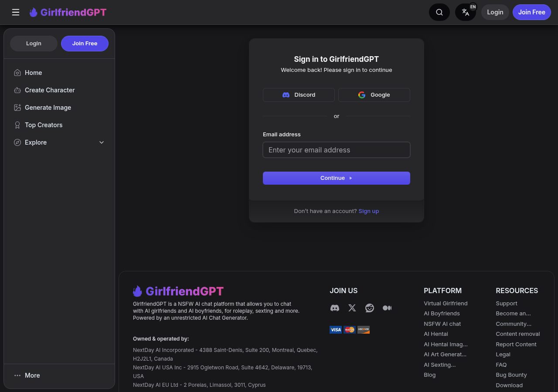
Task: Click the Create Character robot icon
Action: click(17, 90)
